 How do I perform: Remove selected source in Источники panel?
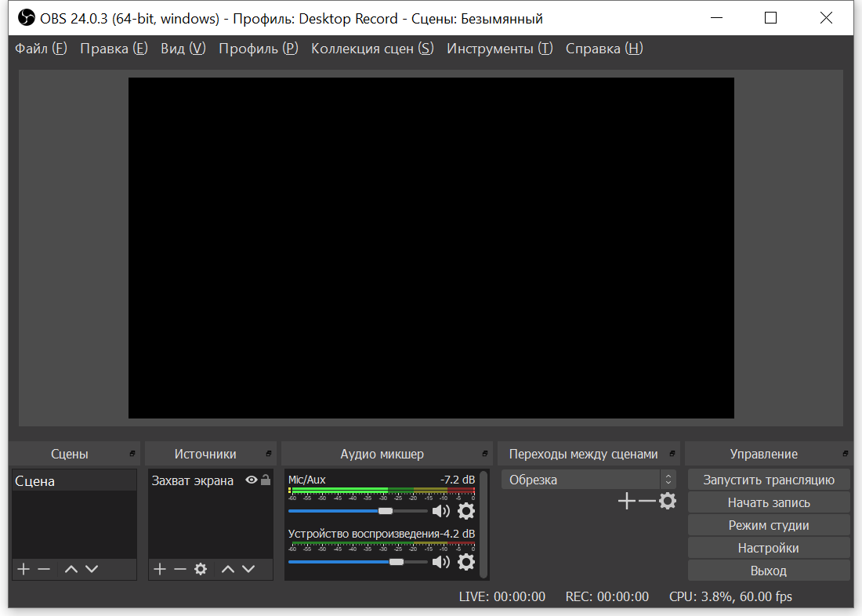[x=180, y=569]
